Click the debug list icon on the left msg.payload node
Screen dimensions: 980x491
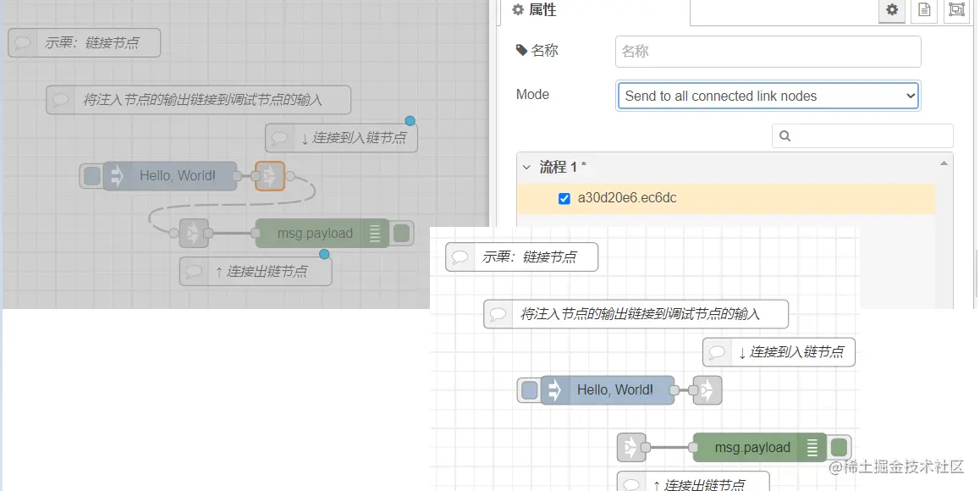coord(374,234)
